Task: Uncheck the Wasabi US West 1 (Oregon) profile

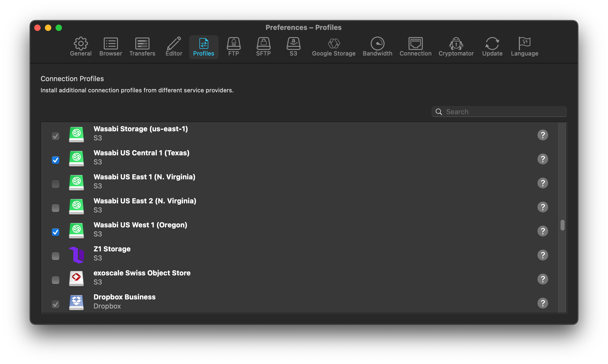Action: point(56,232)
